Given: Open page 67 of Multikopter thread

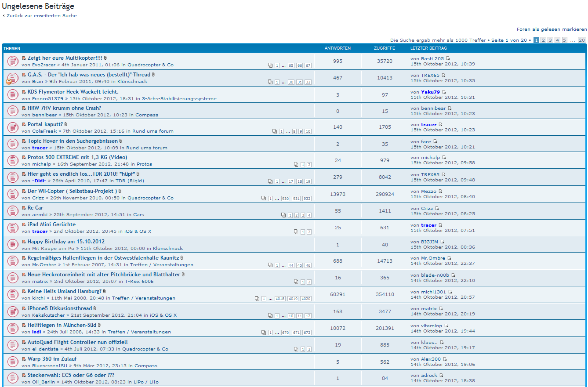Looking at the screenshot, I should (x=308, y=65).
